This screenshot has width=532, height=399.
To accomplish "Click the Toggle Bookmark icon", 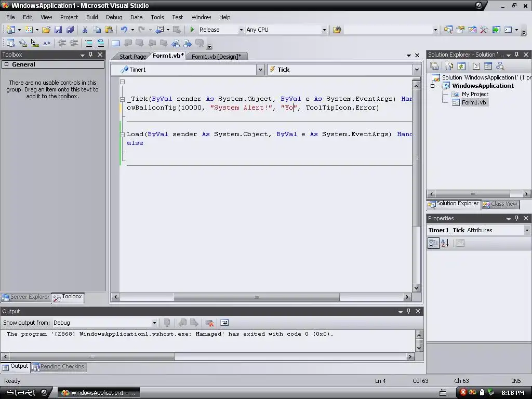I will coord(116,43).
